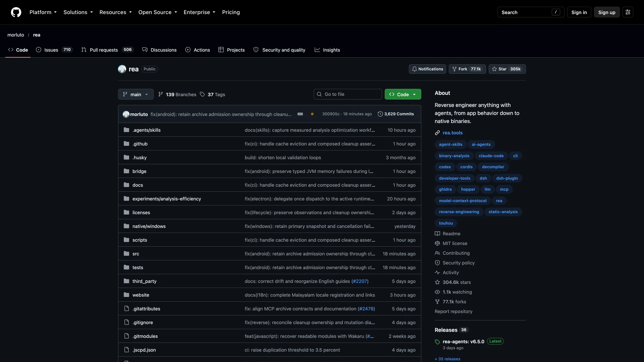Select the reverse-engineering topic tag
The height and width of the screenshot is (362, 644).
[459, 212]
